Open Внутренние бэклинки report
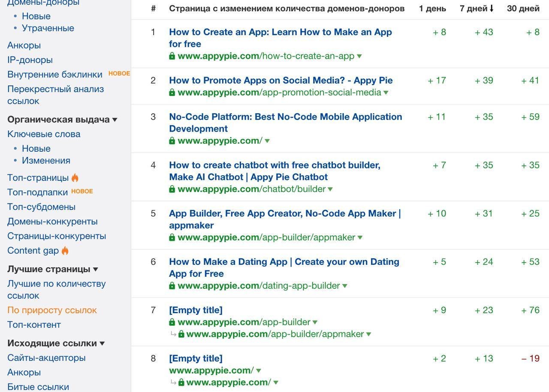This screenshot has width=549, height=392. pyautogui.click(x=55, y=74)
